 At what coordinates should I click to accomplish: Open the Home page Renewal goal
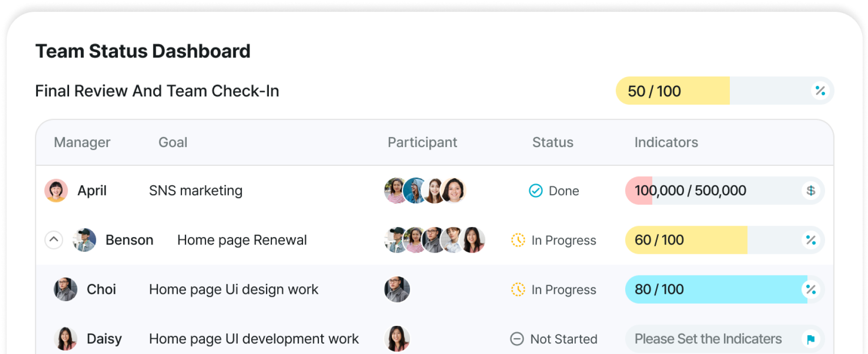(x=242, y=240)
